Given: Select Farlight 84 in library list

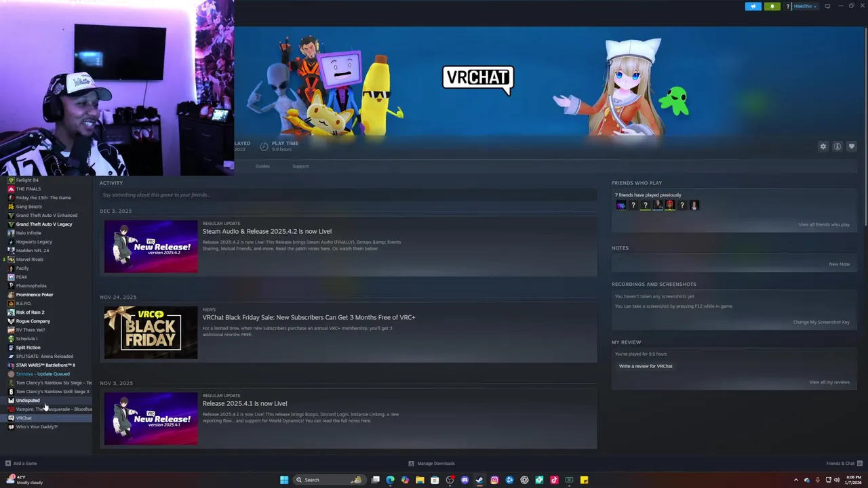Looking at the screenshot, I should point(27,180).
